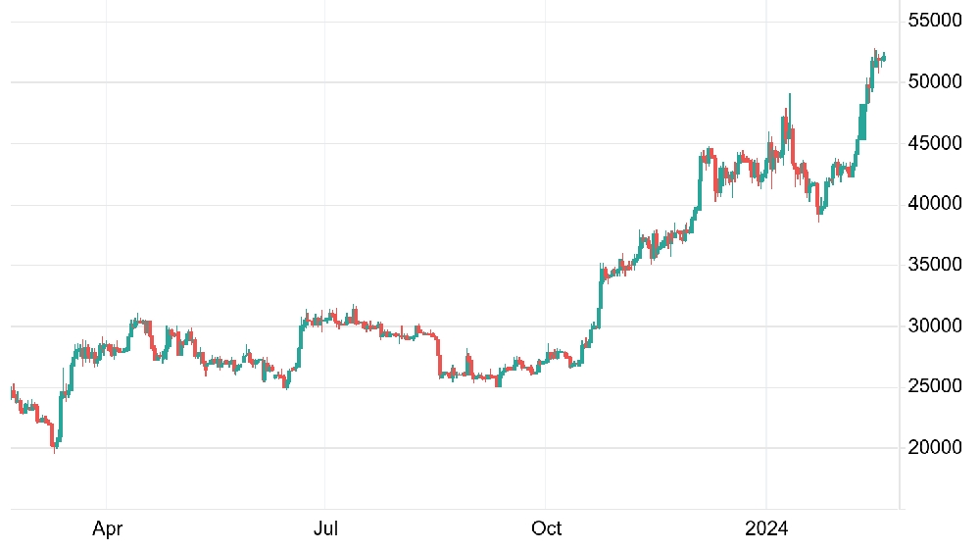Click the latest candle near 52000
This screenshot has width=980, height=551.
pyautogui.click(x=884, y=58)
